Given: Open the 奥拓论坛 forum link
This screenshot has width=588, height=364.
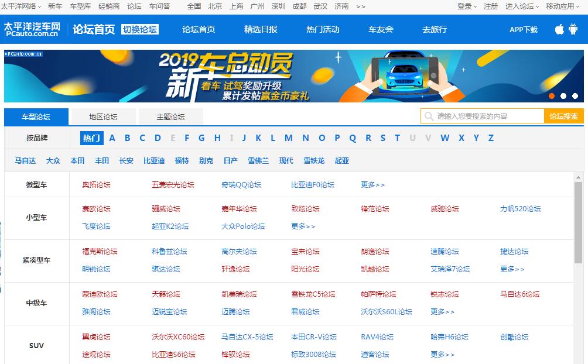Looking at the screenshot, I should (x=97, y=184).
